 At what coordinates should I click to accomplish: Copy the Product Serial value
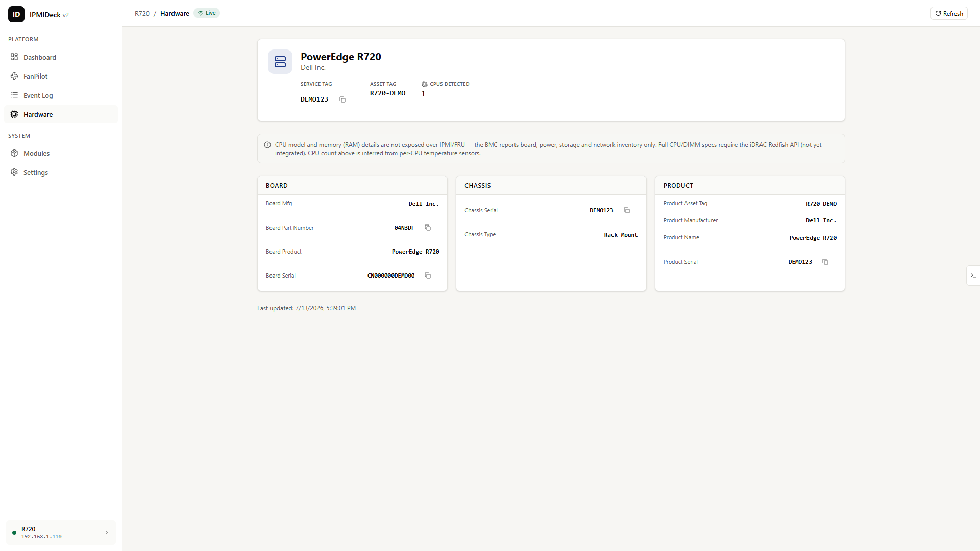(825, 262)
